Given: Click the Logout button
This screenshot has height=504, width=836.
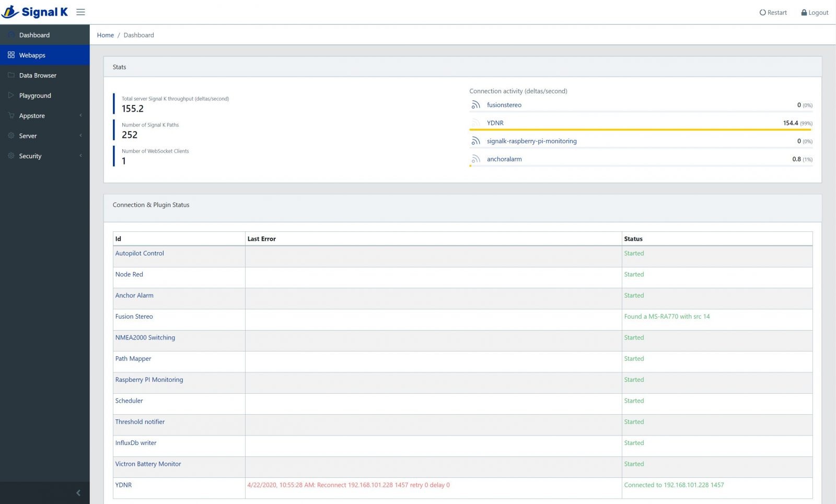Looking at the screenshot, I should [x=815, y=13].
